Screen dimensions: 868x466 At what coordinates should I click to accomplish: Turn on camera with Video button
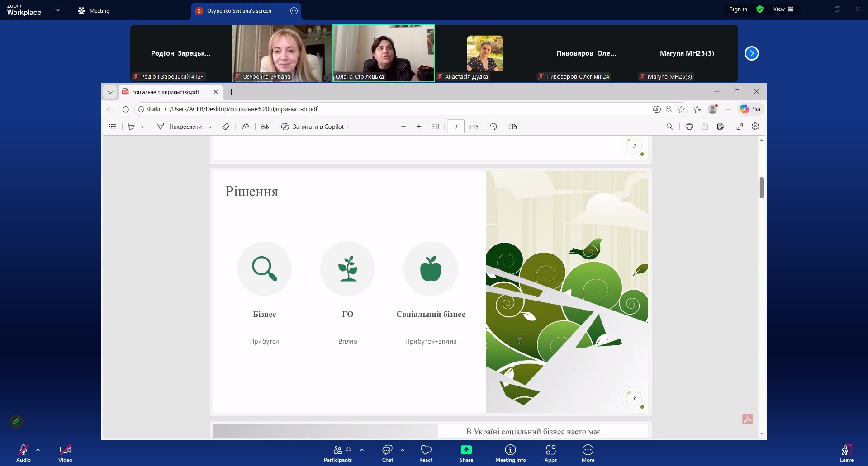coord(65,453)
